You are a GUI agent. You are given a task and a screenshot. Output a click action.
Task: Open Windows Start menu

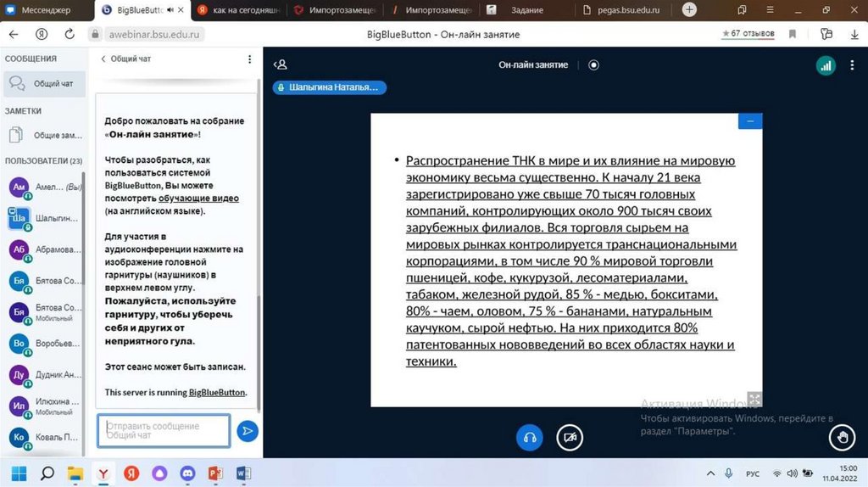(19, 473)
